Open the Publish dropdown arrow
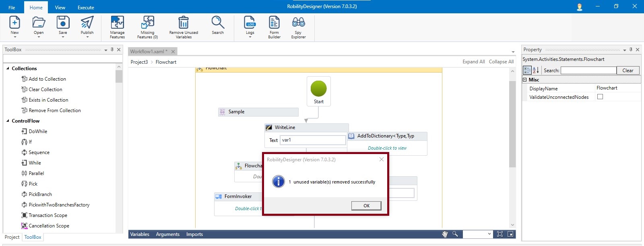Image resolution: width=644 pixels, height=246 pixels. pos(87,37)
